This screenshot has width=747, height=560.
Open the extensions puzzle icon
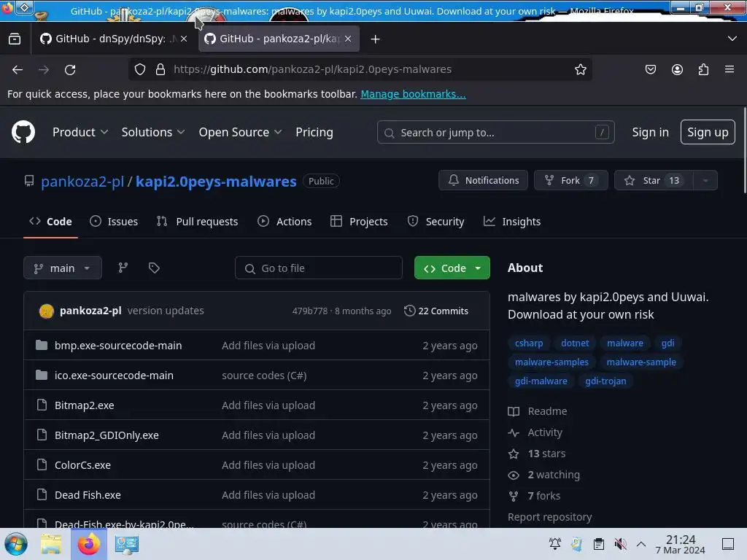pos(703,69)
